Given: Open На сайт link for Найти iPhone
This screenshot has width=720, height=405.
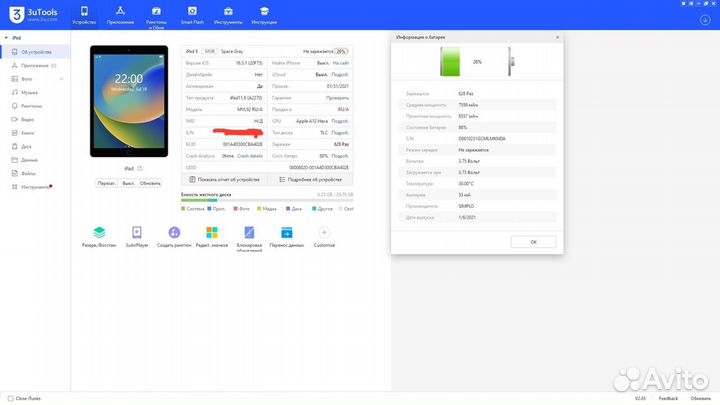Looking at the screenshot, I should click(x=341, y=63).
